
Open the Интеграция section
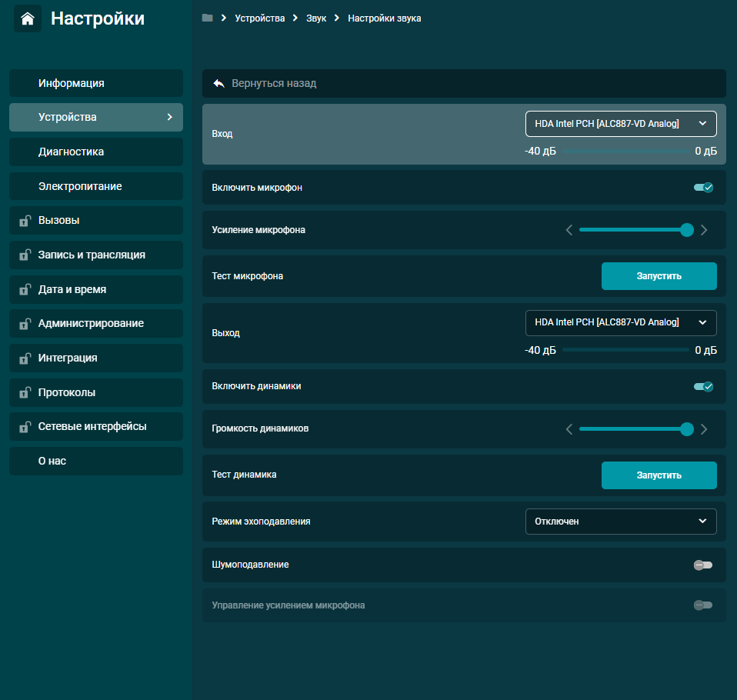96,358
